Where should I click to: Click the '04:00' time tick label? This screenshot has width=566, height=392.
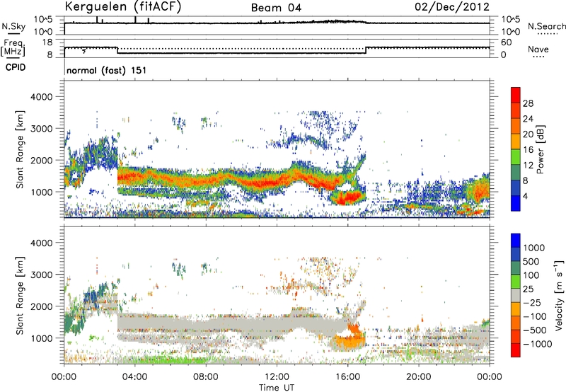(134, 377)
